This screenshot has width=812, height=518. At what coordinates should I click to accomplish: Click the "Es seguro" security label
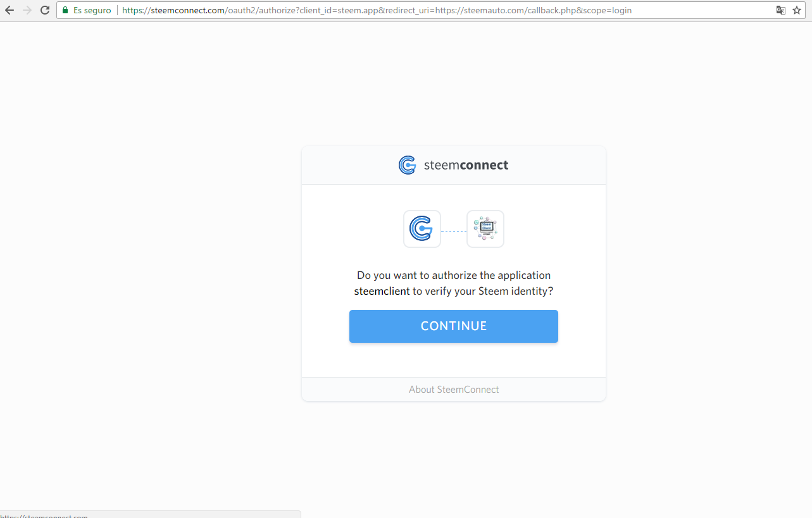(92, 10)
